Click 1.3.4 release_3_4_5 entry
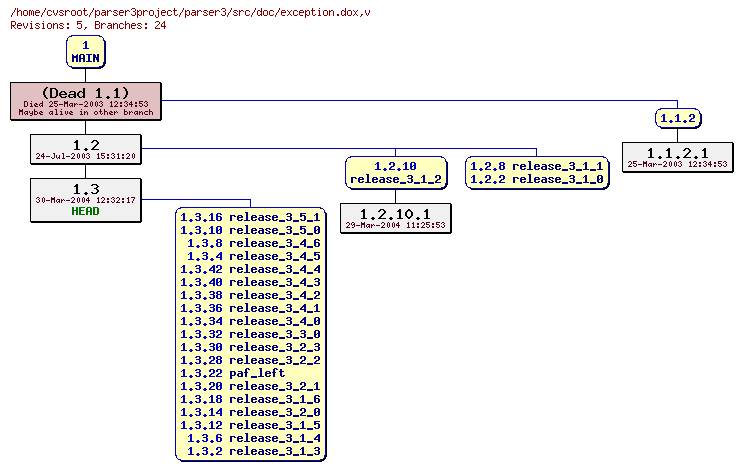This screenshot has height=470, width=742. (x=254, y=256)
